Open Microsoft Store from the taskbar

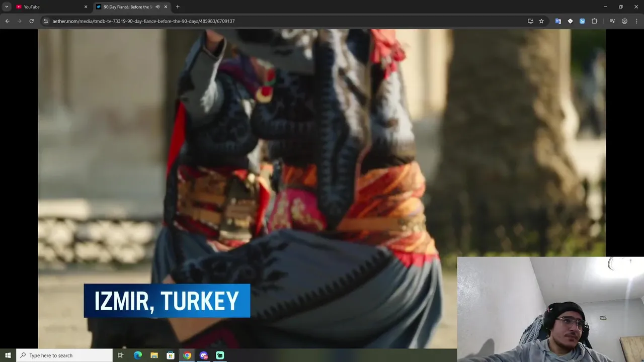(171, 355)
